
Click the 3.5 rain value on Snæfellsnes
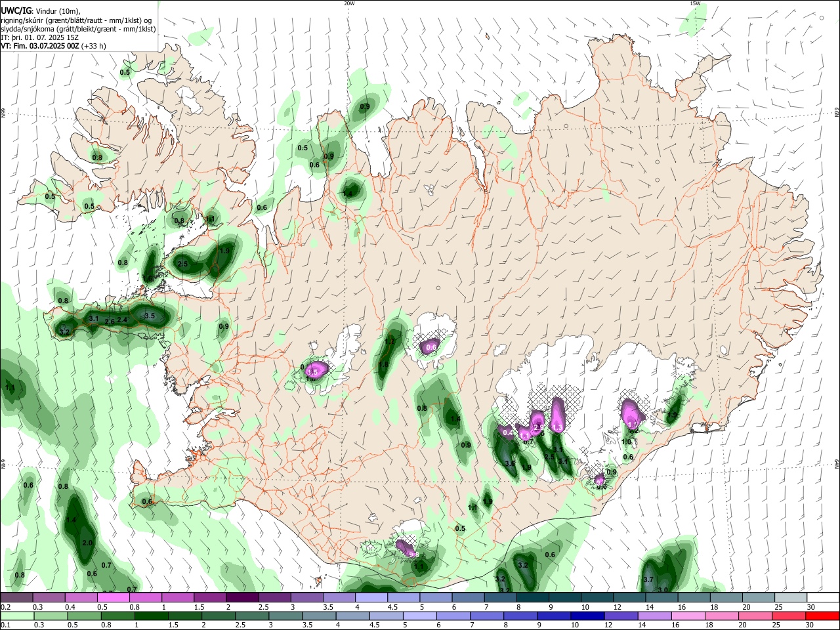point(150,316)
